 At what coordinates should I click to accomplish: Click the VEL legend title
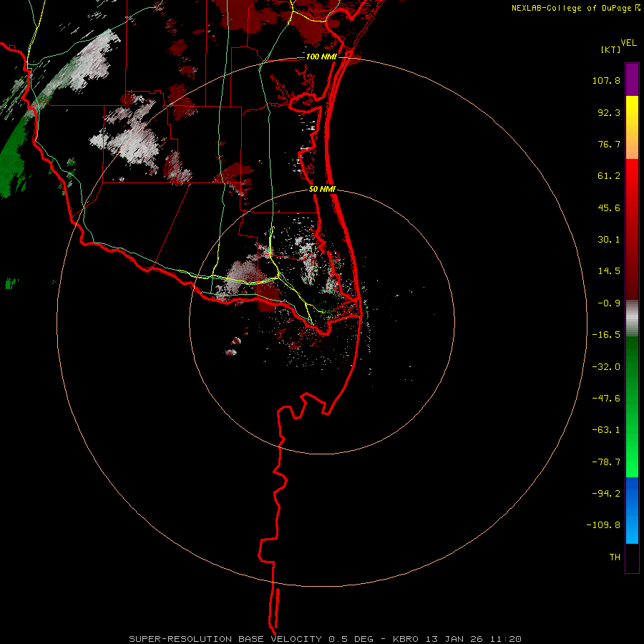pos(628,43)
